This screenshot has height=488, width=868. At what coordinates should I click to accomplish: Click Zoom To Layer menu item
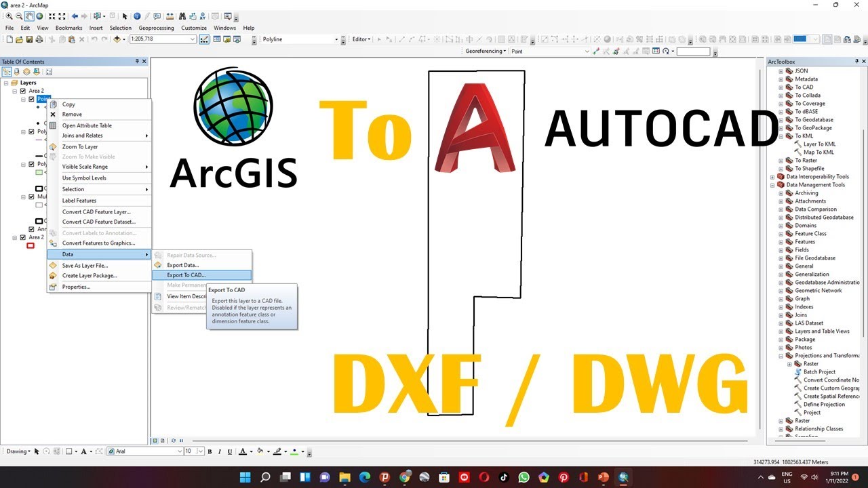coord(99,146)
